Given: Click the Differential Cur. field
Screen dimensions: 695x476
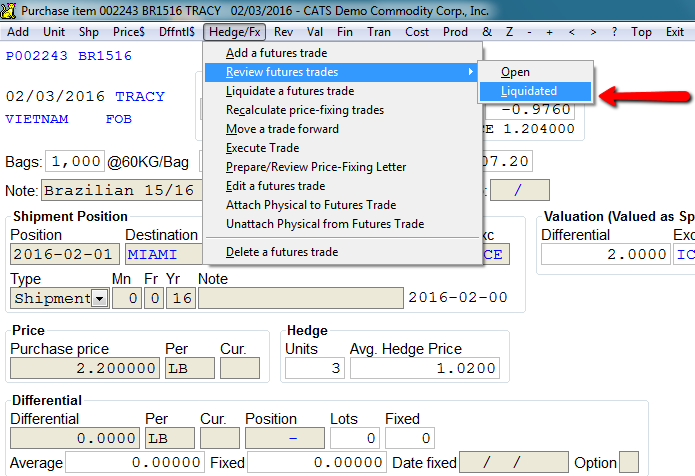Looking at the screenshot, I should pos(220,438).
